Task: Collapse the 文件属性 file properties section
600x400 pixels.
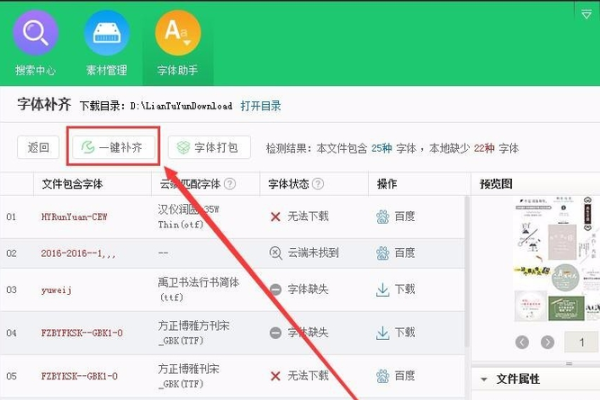Action: click(x=484, y=379)
